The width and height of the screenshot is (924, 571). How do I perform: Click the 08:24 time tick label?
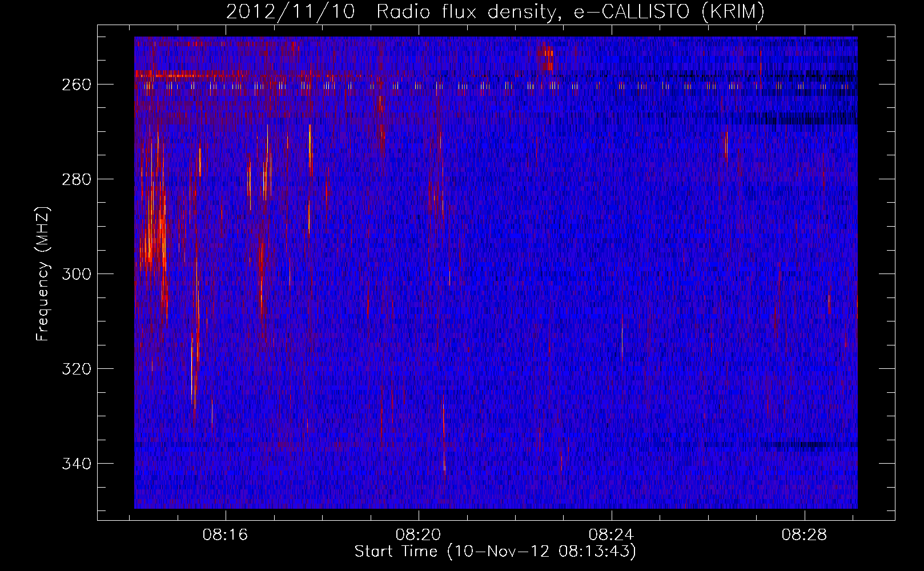click(612, 535)
